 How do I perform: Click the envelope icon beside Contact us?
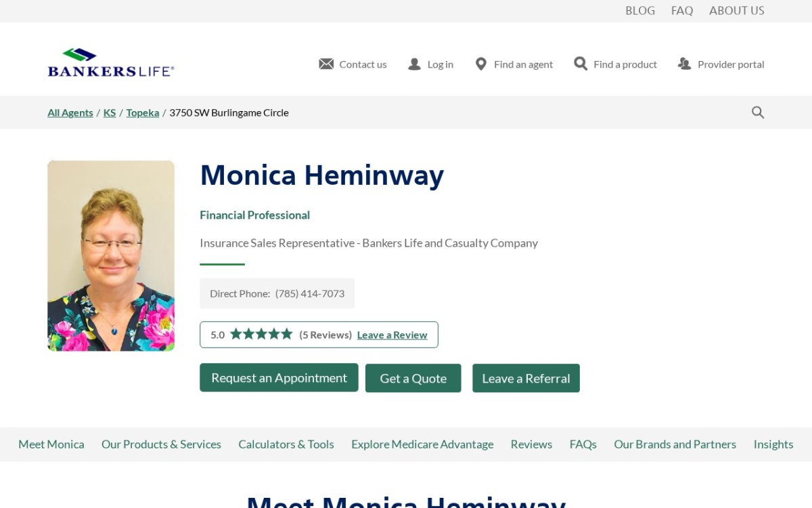326,64
